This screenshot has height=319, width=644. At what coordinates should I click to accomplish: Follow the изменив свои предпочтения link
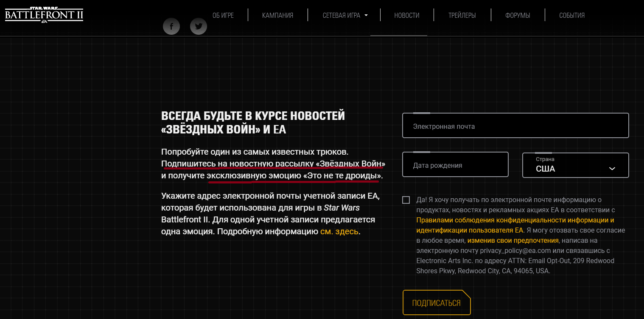[513, 241]
